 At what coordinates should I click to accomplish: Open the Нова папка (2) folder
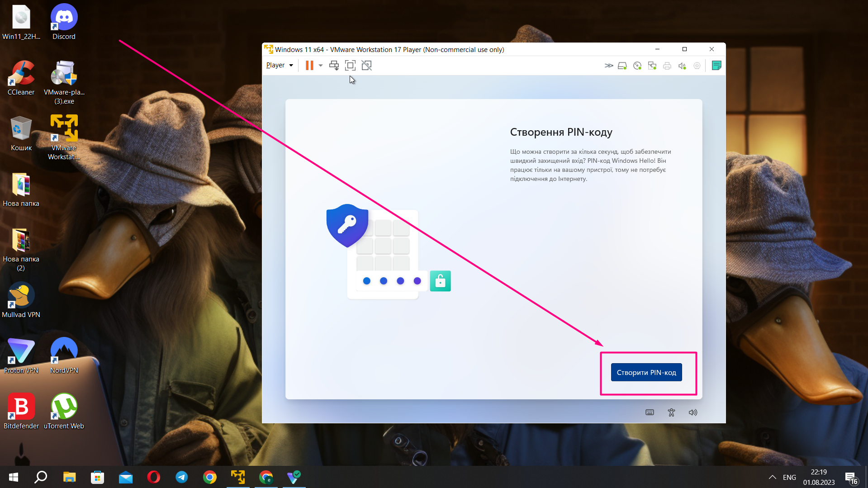(21, 249)
